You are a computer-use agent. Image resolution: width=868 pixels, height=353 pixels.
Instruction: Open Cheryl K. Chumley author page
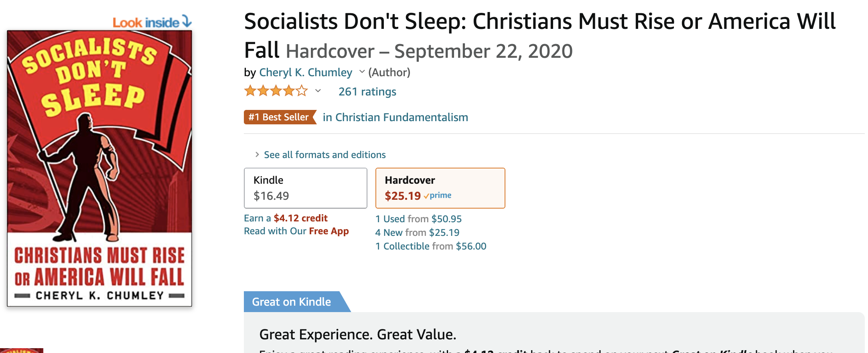click(x=306, y=73)
